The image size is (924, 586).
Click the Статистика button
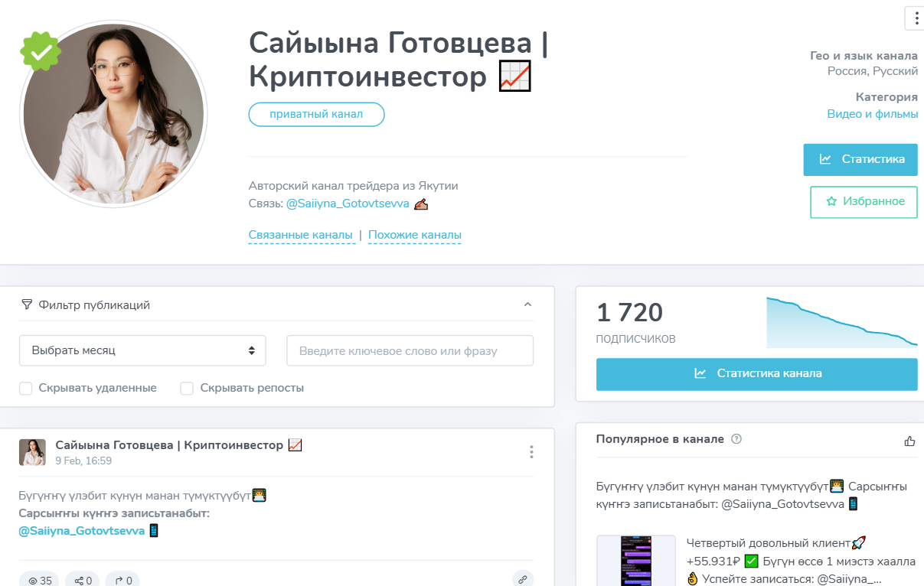860,159
